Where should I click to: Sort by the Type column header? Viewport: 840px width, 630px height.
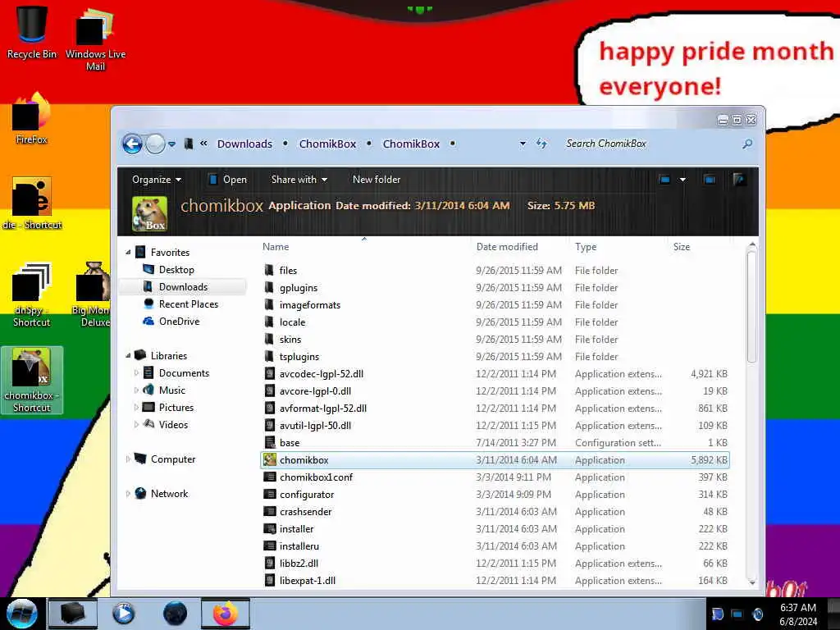586,246
